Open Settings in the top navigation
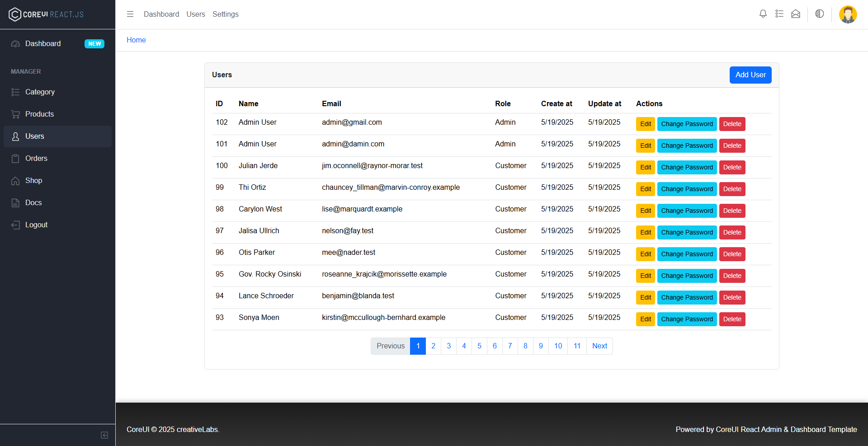Viewport: 868px width, 446px height. coord(226,14)
